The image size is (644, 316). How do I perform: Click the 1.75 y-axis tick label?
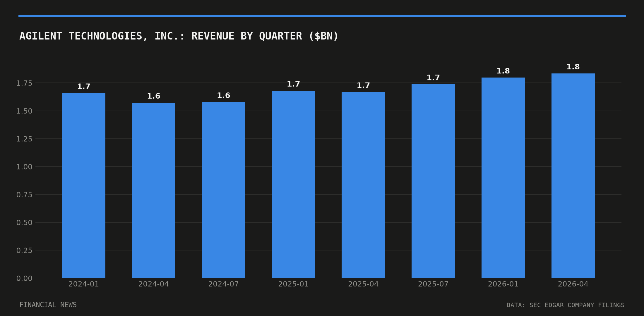[24, 83]
